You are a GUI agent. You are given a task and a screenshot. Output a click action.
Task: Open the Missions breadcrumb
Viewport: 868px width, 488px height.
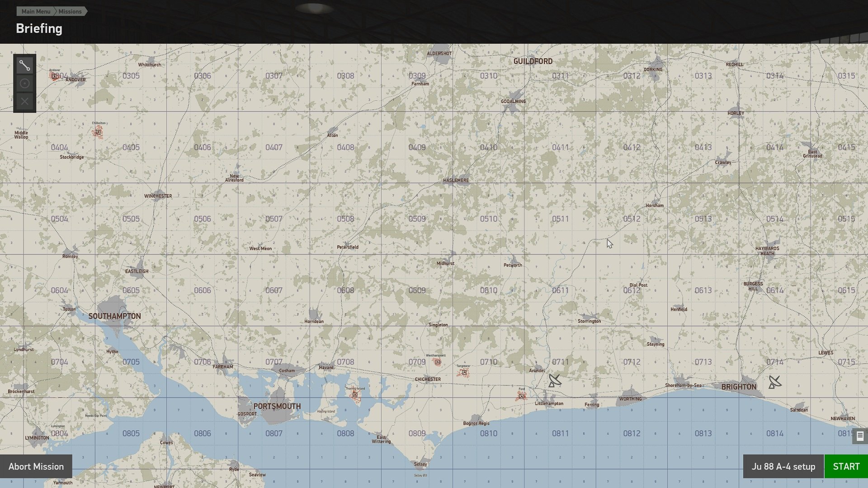click(70, 11)
